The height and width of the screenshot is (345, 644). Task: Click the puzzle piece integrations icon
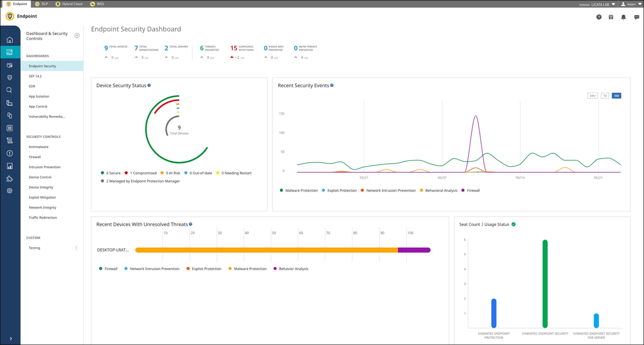pos(10,179)
